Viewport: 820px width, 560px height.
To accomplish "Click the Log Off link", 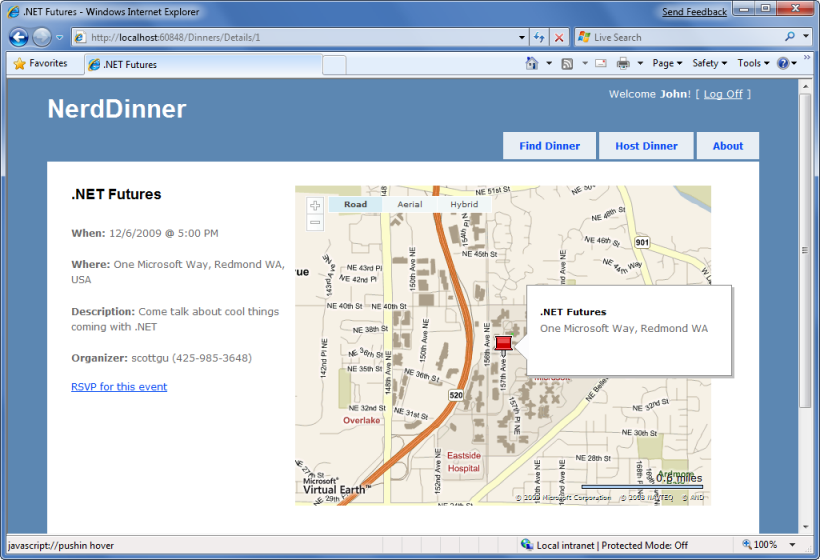I will pyautogui.click(x=723, y=94).
